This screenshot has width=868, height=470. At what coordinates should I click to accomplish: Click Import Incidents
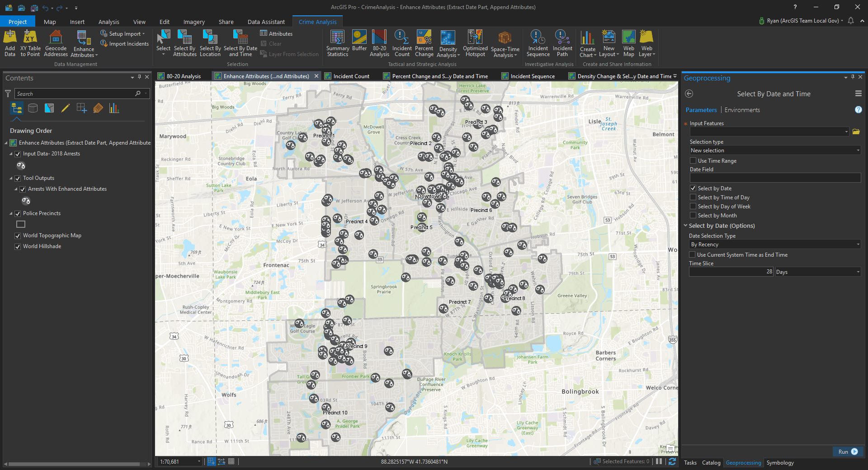(x=125, y=44)
